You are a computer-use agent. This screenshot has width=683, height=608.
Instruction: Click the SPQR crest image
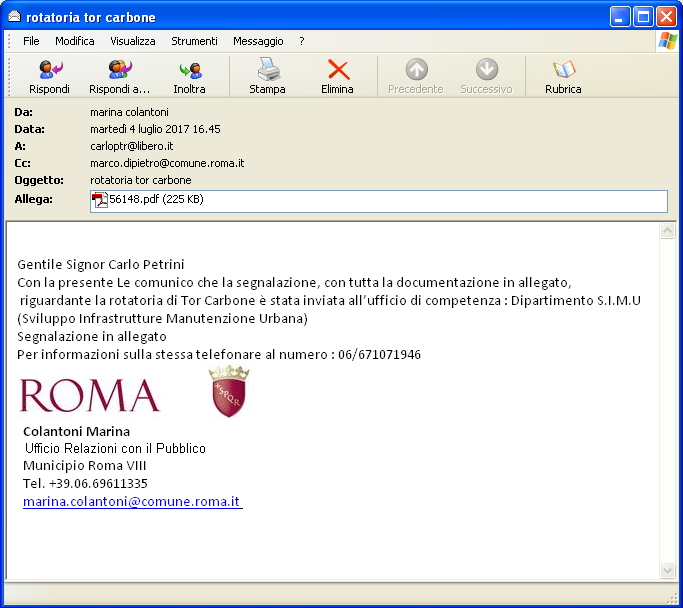(229, 391)
